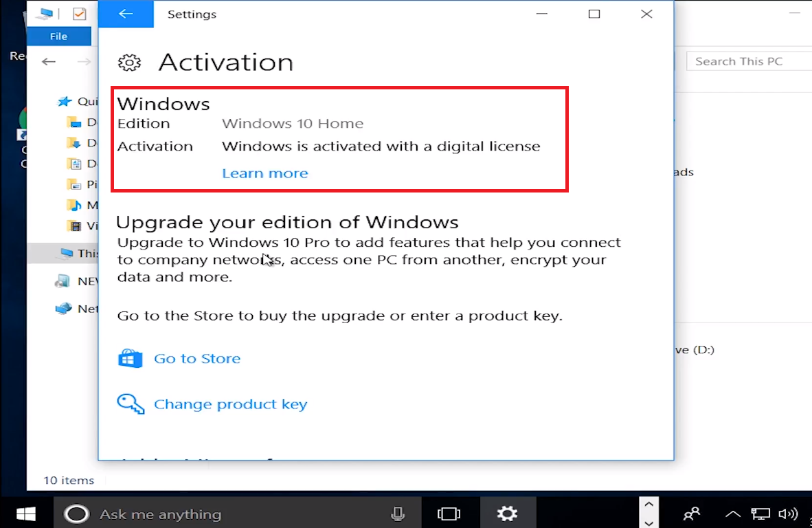812x528 pixels.
Task: Click the File Explorer back arrow
Action: point(49,62)
